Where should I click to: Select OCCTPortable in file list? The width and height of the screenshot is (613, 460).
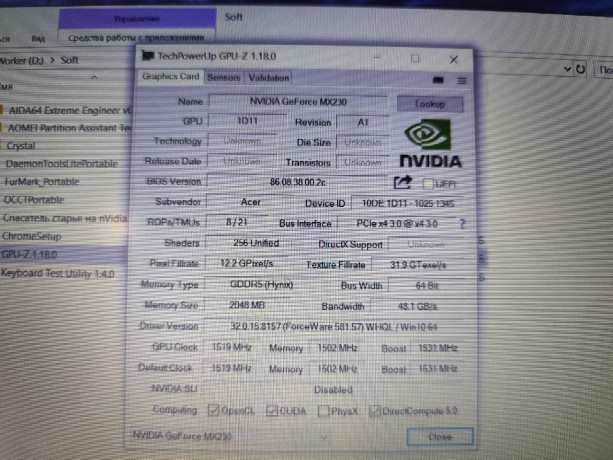34,200
